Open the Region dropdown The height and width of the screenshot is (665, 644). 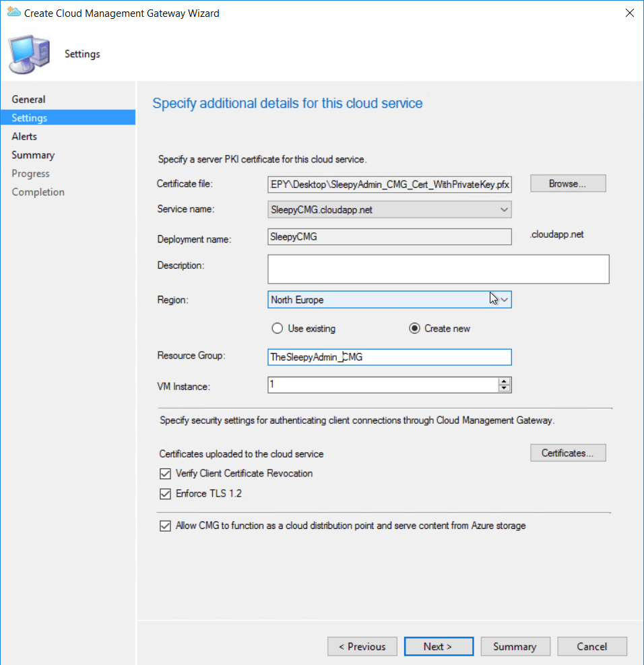coord(504,299)
